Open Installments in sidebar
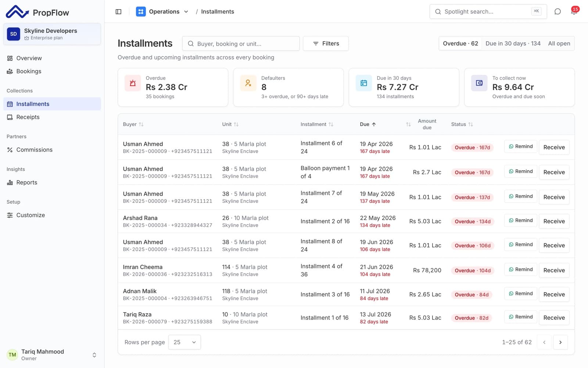 tap(52, 104)
